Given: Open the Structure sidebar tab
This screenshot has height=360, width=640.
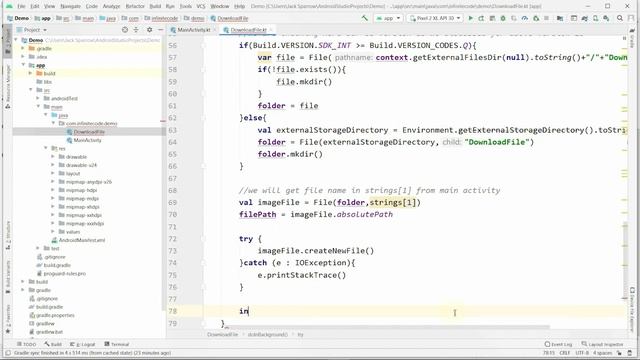Looking at the screenshot, I should (x=7, y=235).
